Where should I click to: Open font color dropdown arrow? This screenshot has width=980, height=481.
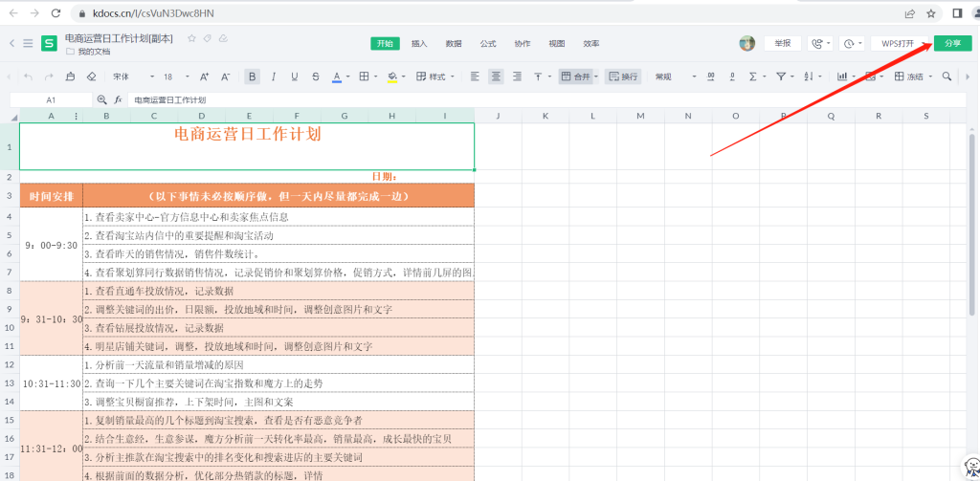coord(347,77)
